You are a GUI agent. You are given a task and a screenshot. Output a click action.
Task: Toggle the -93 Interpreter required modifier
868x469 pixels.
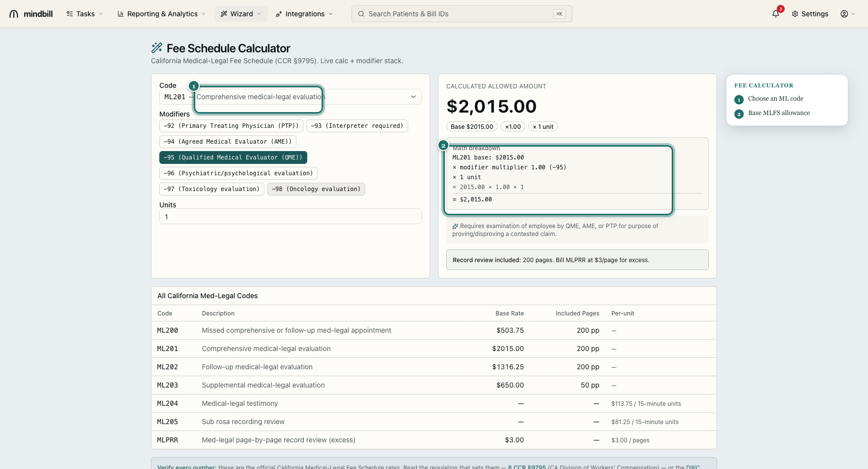[357, 126]
